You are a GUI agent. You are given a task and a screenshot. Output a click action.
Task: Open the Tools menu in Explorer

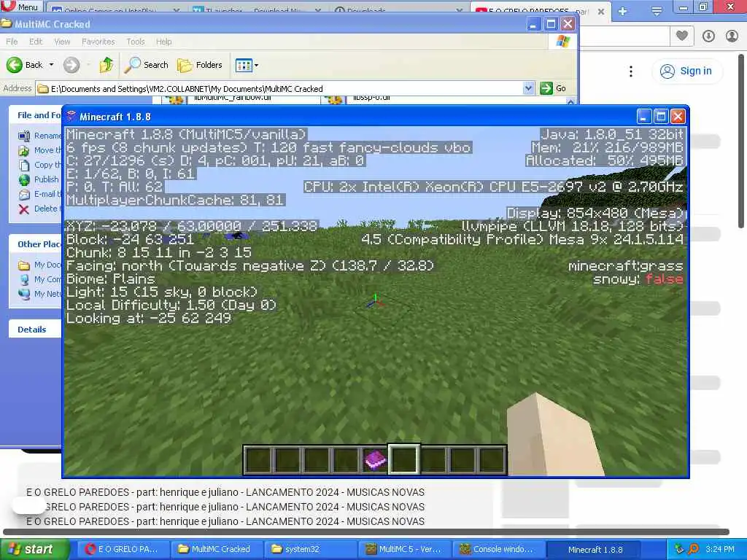point(135,42)
